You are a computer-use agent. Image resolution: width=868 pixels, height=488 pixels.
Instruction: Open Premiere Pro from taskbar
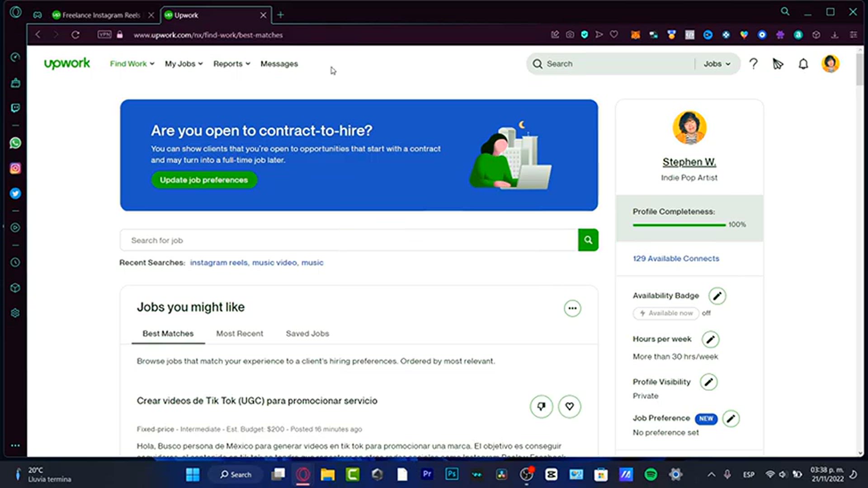coord(427,474)
